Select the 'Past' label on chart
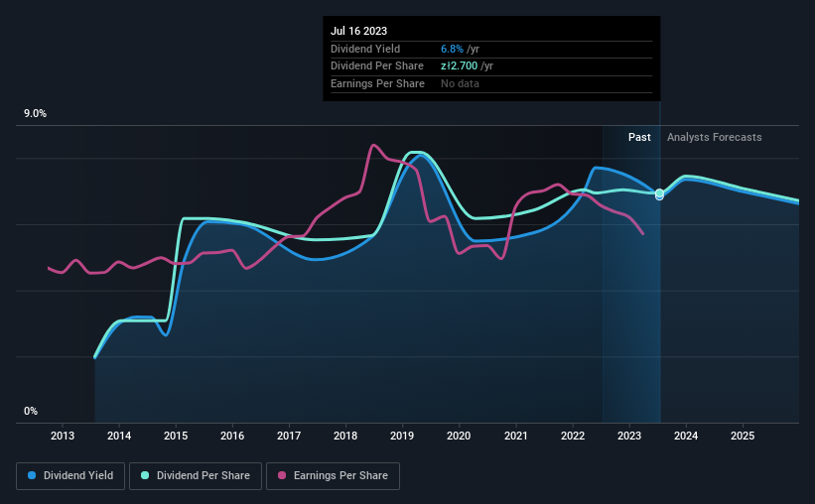The height and width of the screenshot is (504, 815). click(639, 137)
